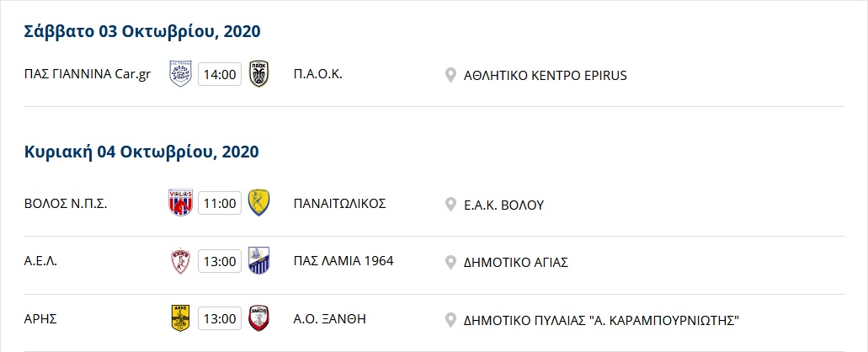The image size is (868, 352).
Task: Open the ΠΑΝΑΙΤΩΛΙΚΟΣ team name
Action: pos(340,203)
